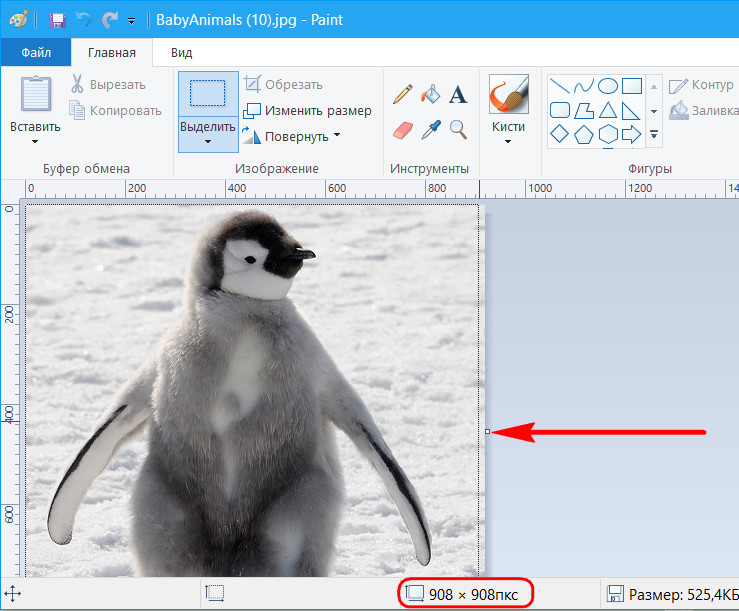739x611 pixels.
Task: Expand the full shapes gallery
Action: [654, 134]
